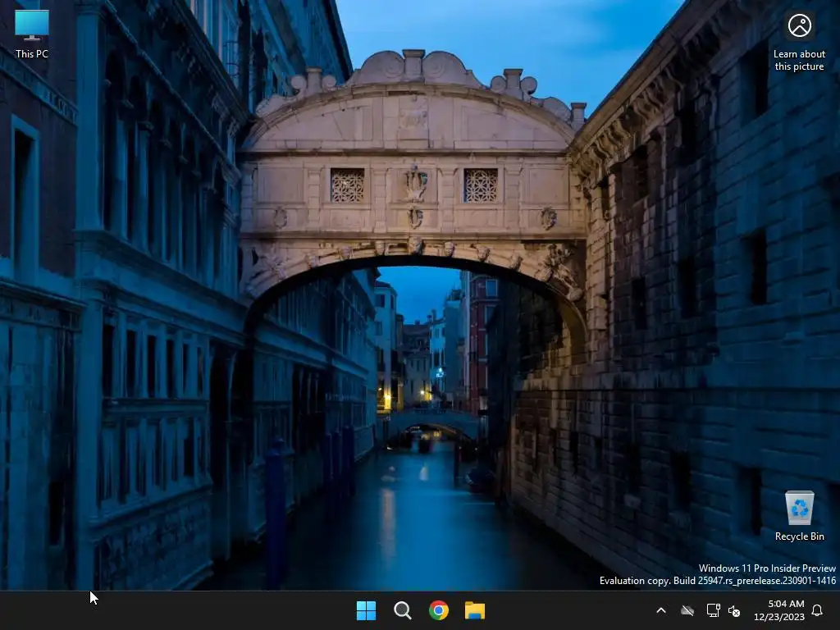Viewport: 840px width, 630px height.
Task: Select the Recycle Bin desktop icon
Action: coord(799,515)
